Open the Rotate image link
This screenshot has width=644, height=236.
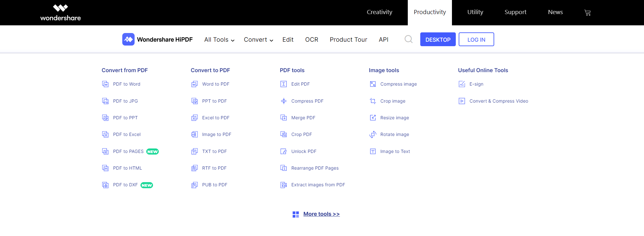(395, 134)
